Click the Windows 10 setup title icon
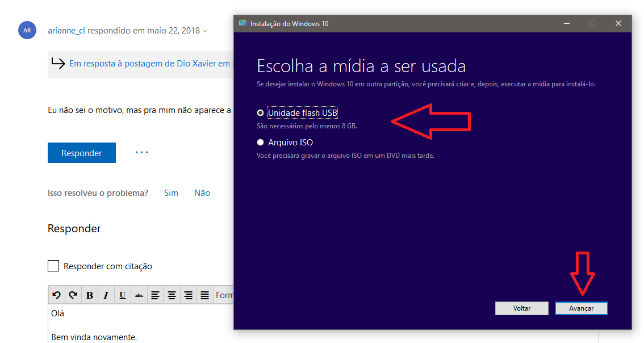 coord(242,23)
